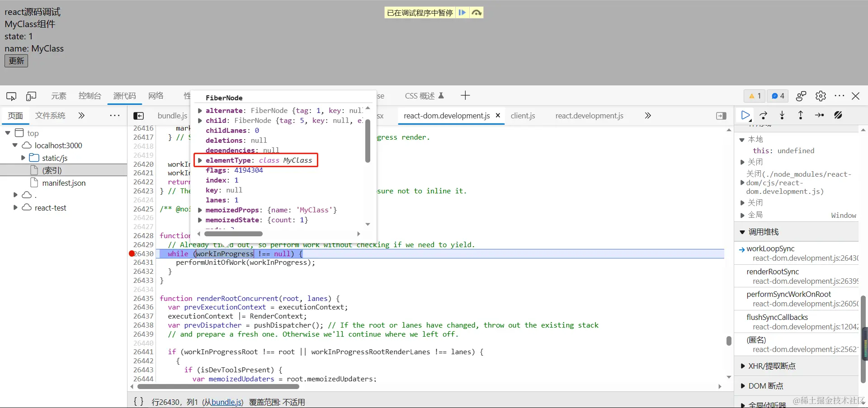The width and height of the screenshot is (868, 408).
Task: Activate the inspect element picker icon
Action: coord(11,96)
